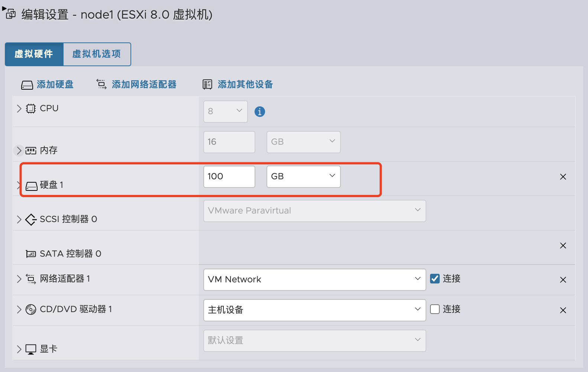The width and height of the screenshot is (588, 372).
Task: Remove network adapter 1 with X icon
Action: 563,280
